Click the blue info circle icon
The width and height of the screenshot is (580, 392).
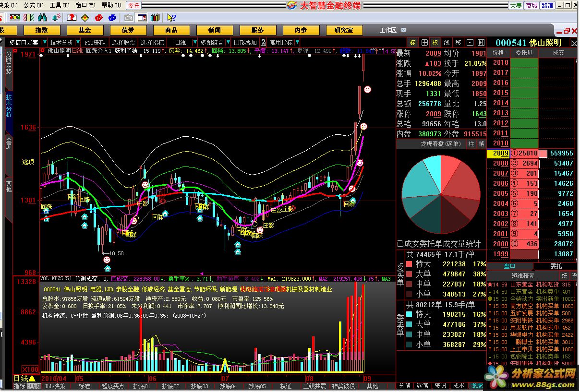click(112, 18)
